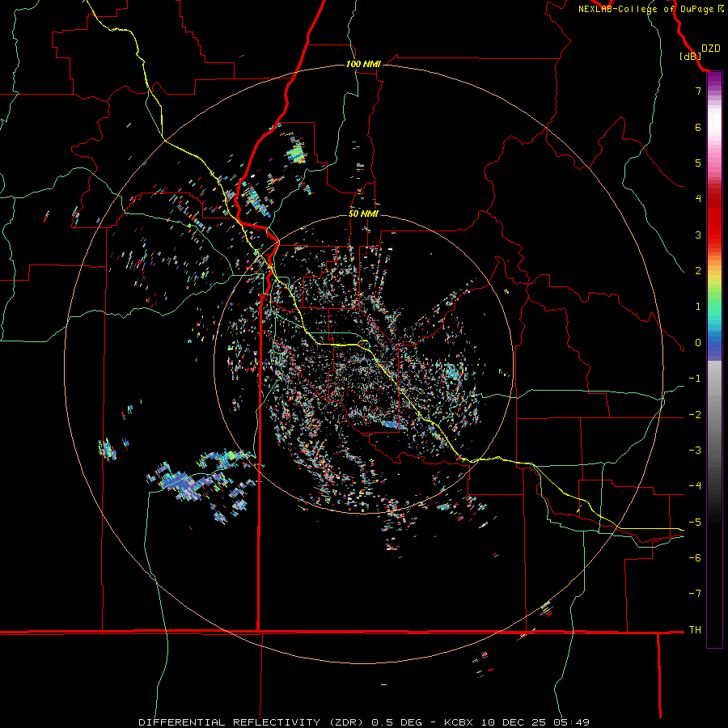Viewport: 728px width, 728px height.
Task: Click the 2 value on the scale
Action: click(698, 271)
